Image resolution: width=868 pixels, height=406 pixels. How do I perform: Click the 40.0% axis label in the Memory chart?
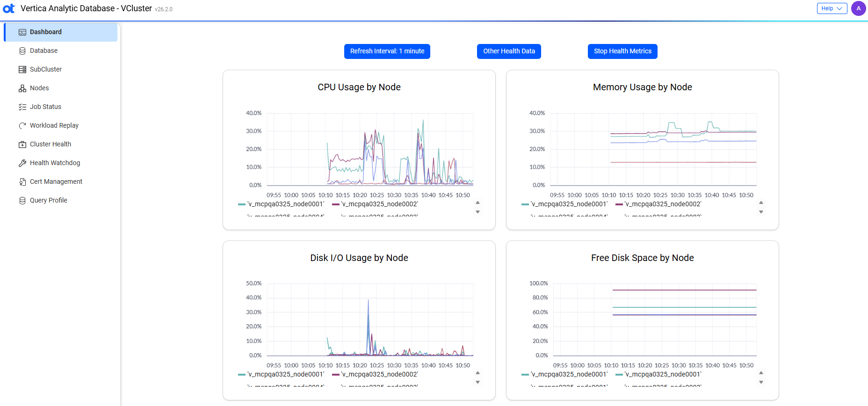pyautogui.click(x=537, y=113)
